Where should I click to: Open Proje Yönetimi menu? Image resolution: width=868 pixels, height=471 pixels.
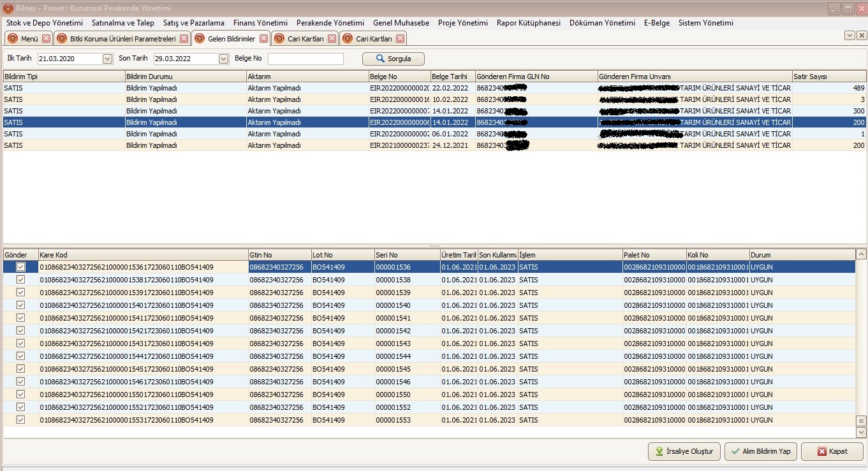pyautogui.click(x=463, y=23)
